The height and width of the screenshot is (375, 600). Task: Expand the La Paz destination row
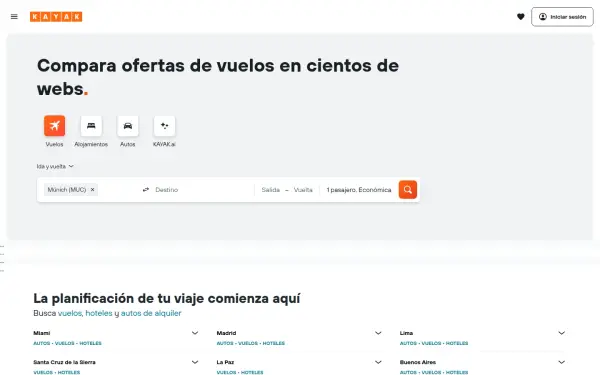378,362
